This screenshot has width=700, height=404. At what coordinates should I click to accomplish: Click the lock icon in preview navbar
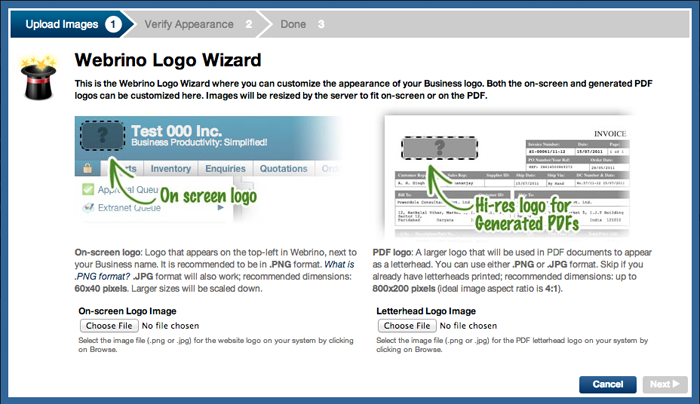click(x=88, y=169)
